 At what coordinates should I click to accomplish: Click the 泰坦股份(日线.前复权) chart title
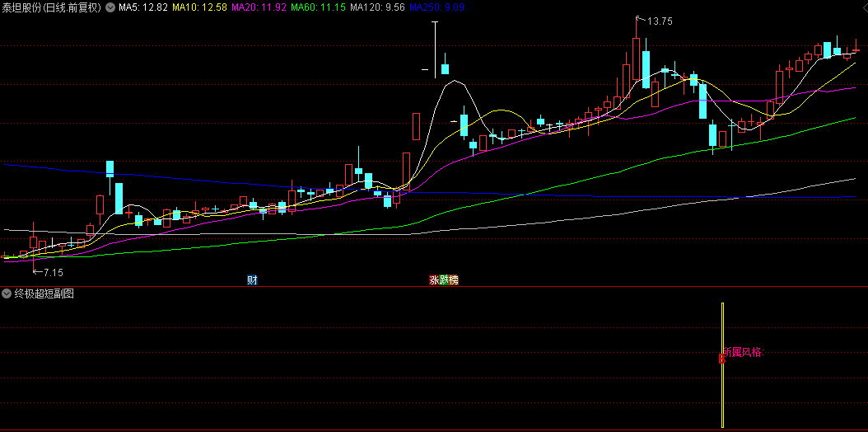click(x=51, y=7)
